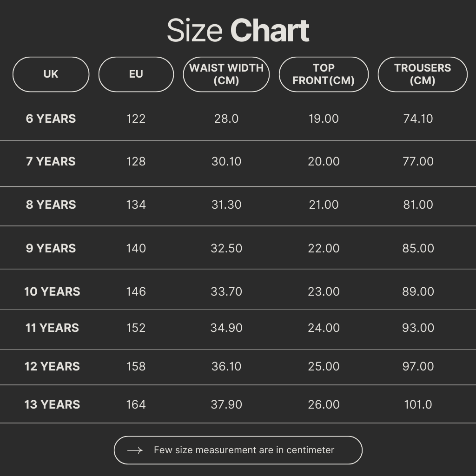Click the Trousers (CM) column header
Screen dimensions: 476x476
coord(422,74)
